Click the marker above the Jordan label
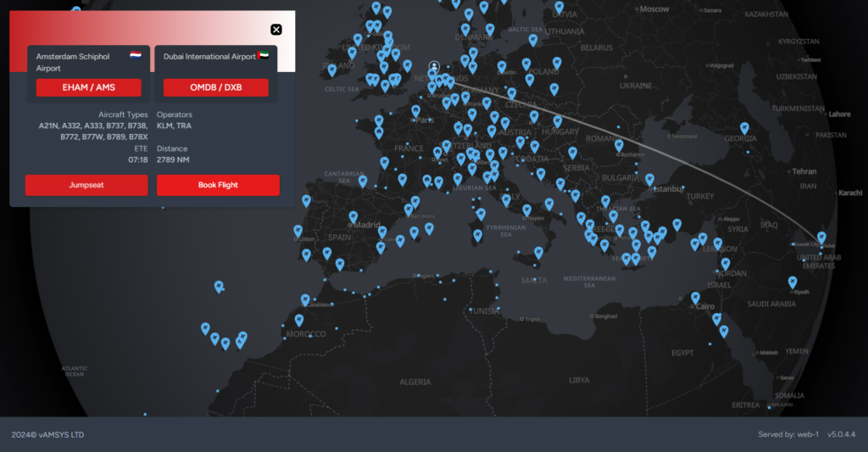The width and height of the screenshot is (868, 452). (726, 264)
